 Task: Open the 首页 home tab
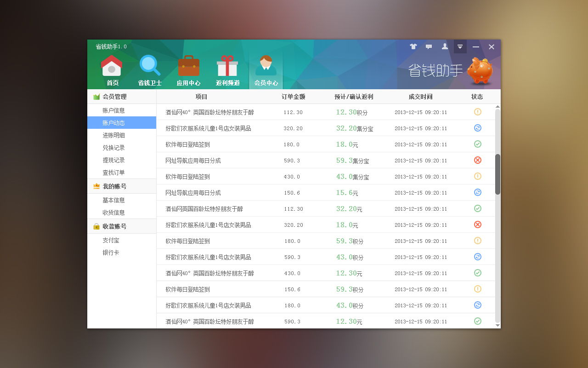[x=112, y=70]
